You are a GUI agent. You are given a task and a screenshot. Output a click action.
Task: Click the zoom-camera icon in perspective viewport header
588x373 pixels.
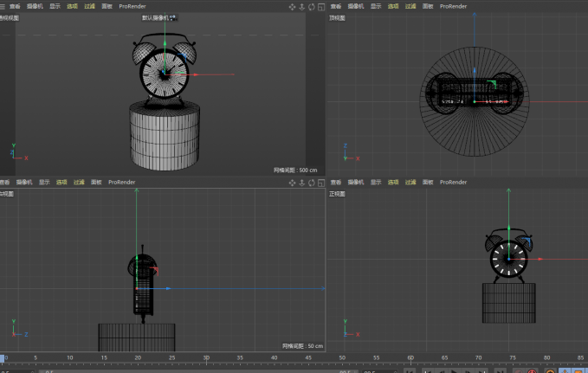coord(302,7)
